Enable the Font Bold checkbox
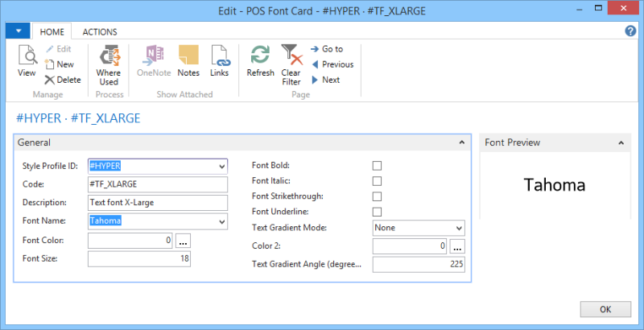The width and height of the screenshot is (644, 330). click(x=377, y=166)
